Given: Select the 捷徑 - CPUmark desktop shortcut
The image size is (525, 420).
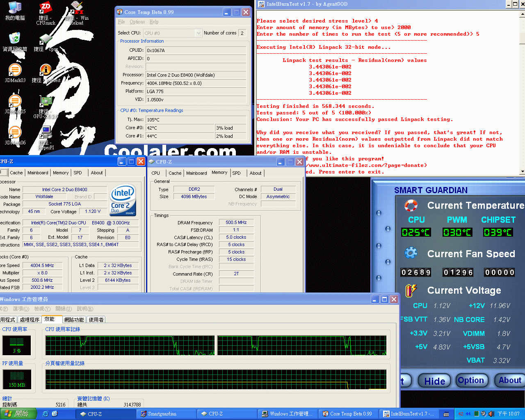Looking at the screenshot, I should coord(46,13).
